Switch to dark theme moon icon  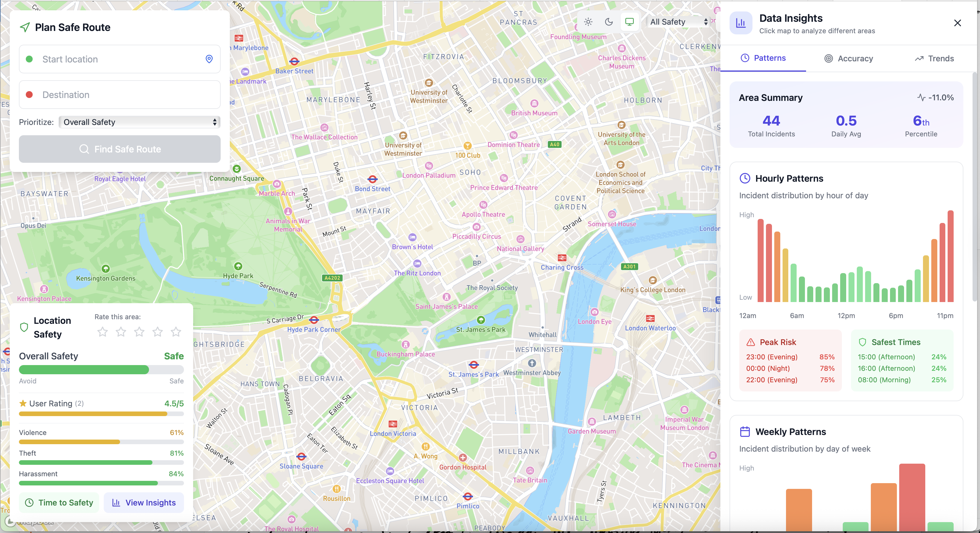[609, 22]
